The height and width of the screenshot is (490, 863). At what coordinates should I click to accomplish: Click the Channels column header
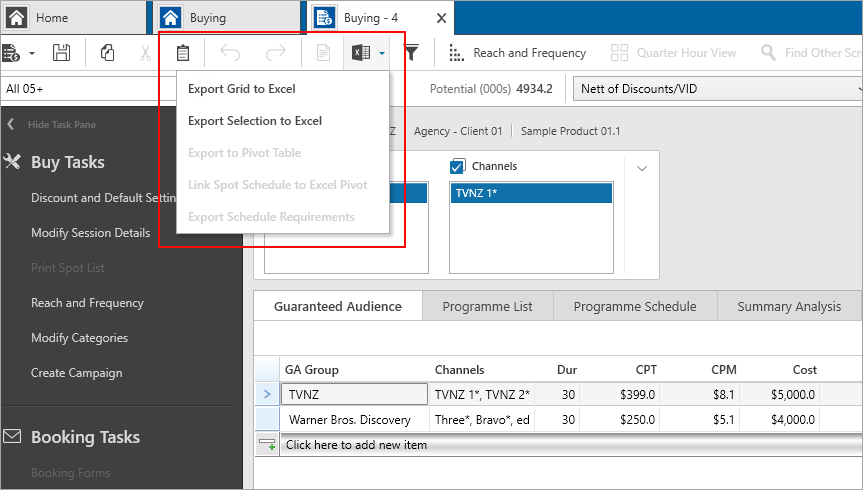[460, 370]
